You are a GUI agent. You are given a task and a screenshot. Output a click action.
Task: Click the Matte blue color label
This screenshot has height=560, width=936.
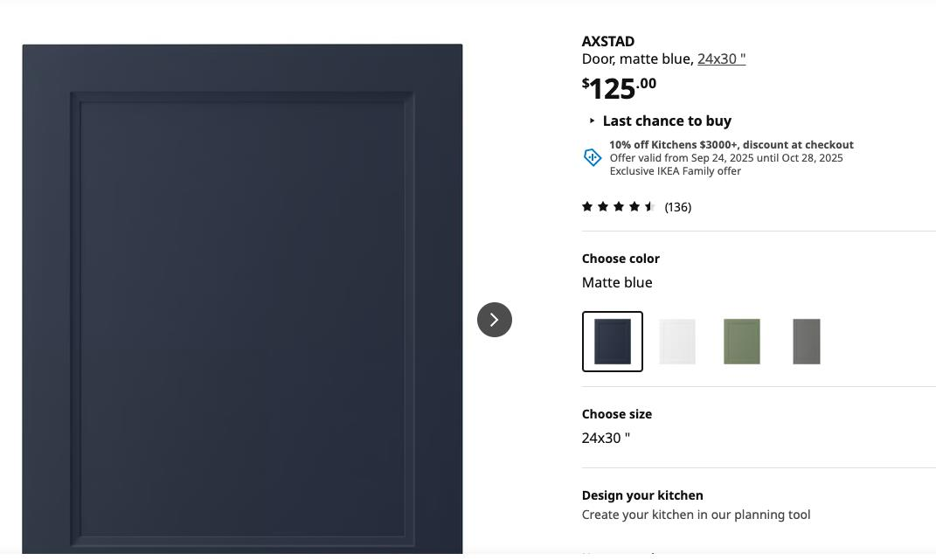[617, 282]
